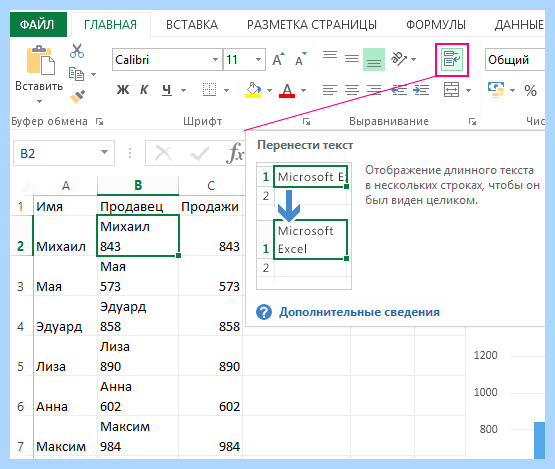Click the tooltip help question icon
The width and height of the screenshot is (555, 469).
(264, 312)
